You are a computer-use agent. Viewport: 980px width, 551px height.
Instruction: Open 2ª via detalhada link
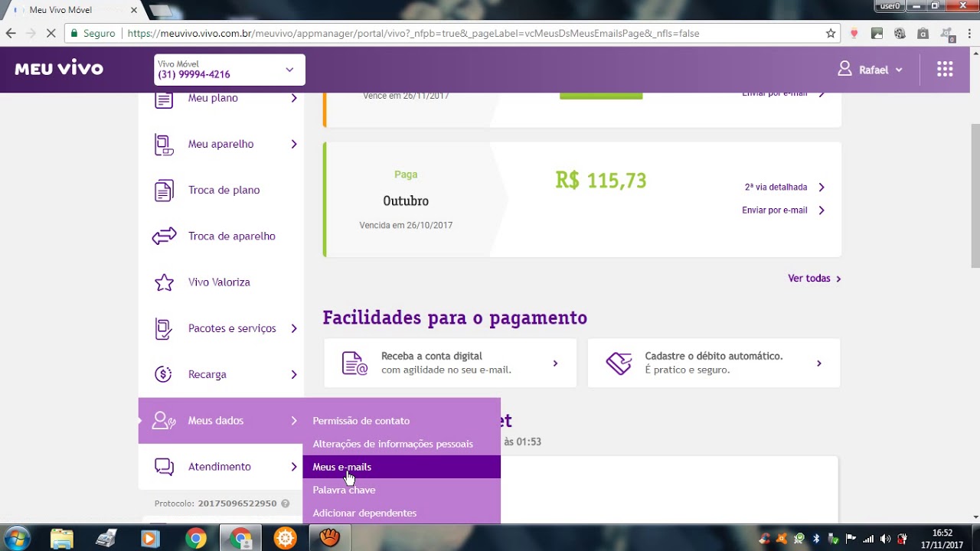coord(784,187)
